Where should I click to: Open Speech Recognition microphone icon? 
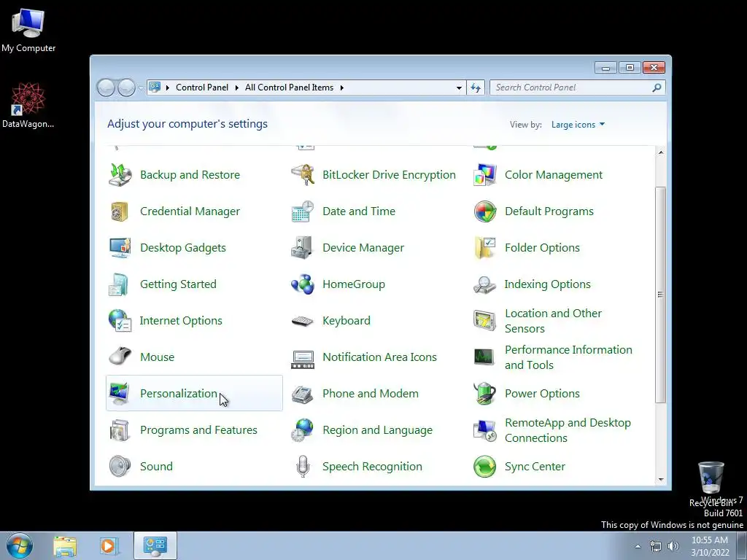click(303, 466)
